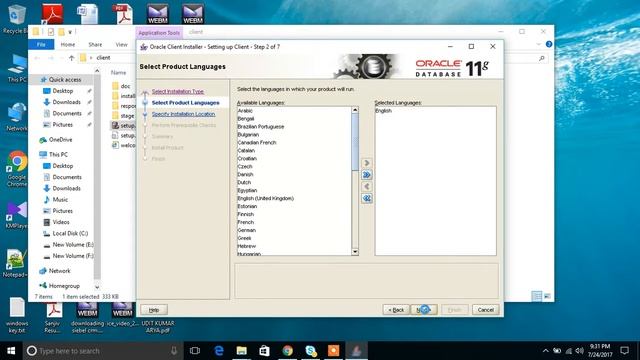Open Recycle Bin on desktop

point(16,19)
